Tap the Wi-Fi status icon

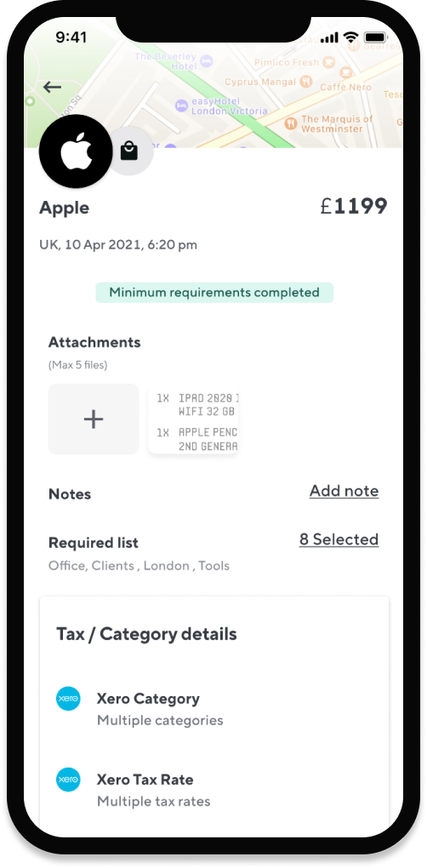pyautogui.click(x=350, y=37)
